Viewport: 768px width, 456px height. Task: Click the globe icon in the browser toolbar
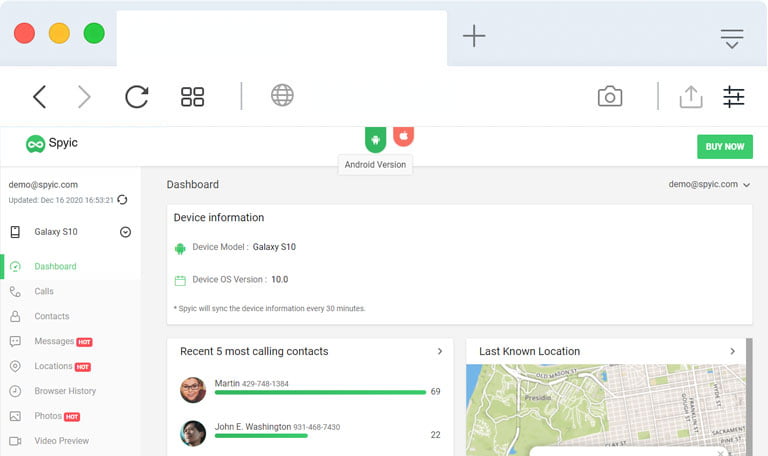coord(282,95)
